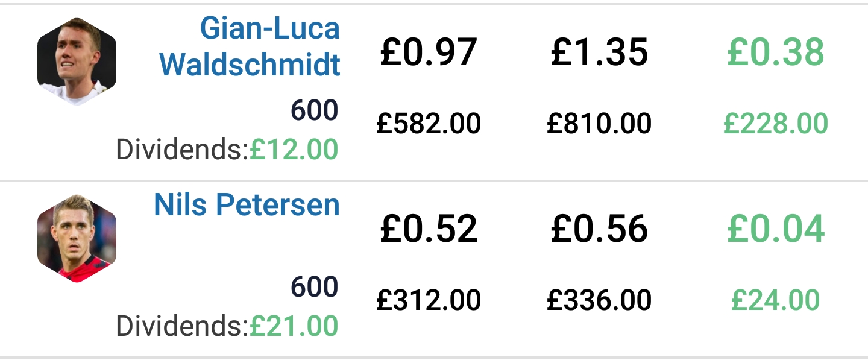Screen dimensions: 868x360
Task: Tap Waldschmidt's 600 shares quantity
Action: 314,111
